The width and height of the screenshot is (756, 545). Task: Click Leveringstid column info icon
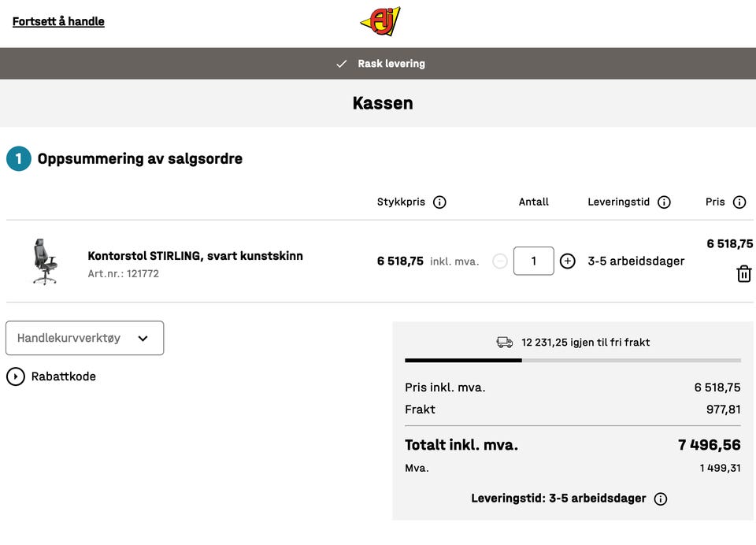664,202
